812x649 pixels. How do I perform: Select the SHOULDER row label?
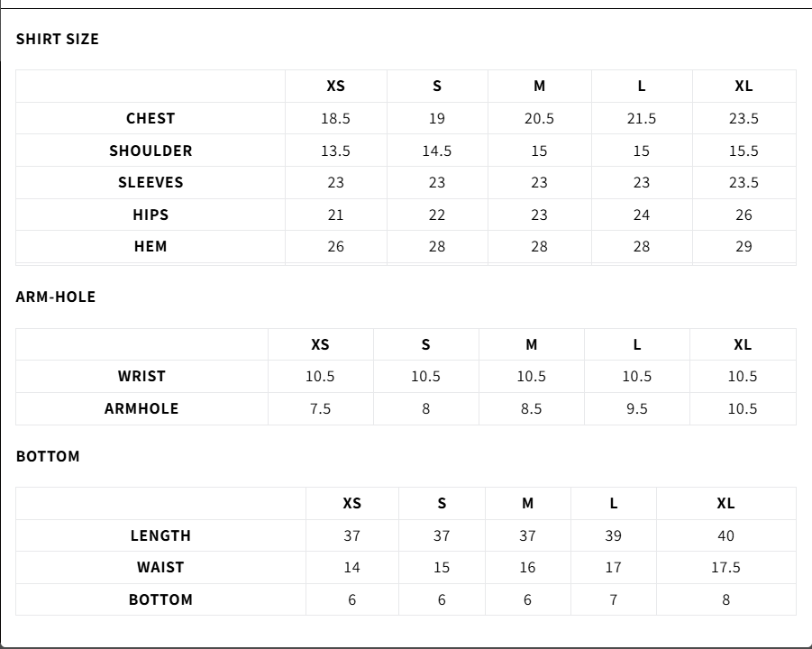tap(151, 151)
